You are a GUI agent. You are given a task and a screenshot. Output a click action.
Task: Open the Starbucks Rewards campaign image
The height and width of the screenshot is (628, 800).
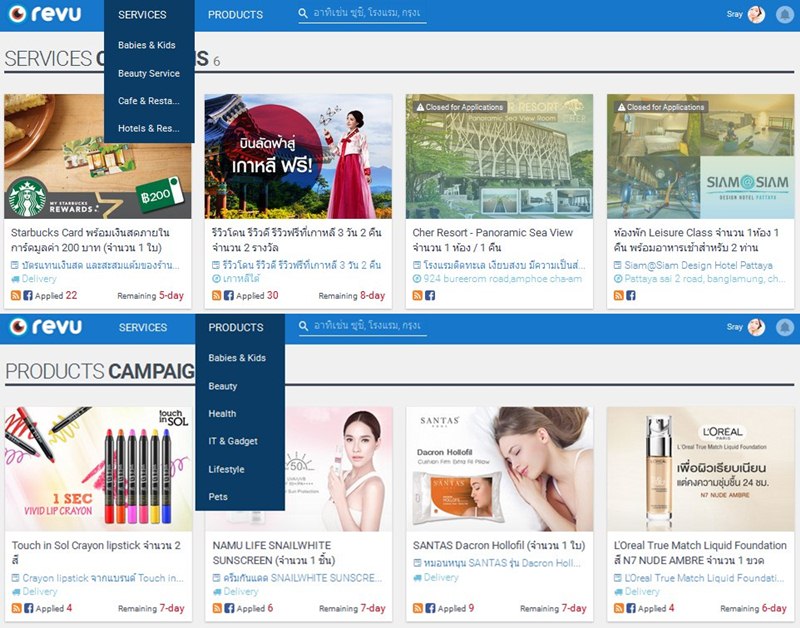coord(97,156)
